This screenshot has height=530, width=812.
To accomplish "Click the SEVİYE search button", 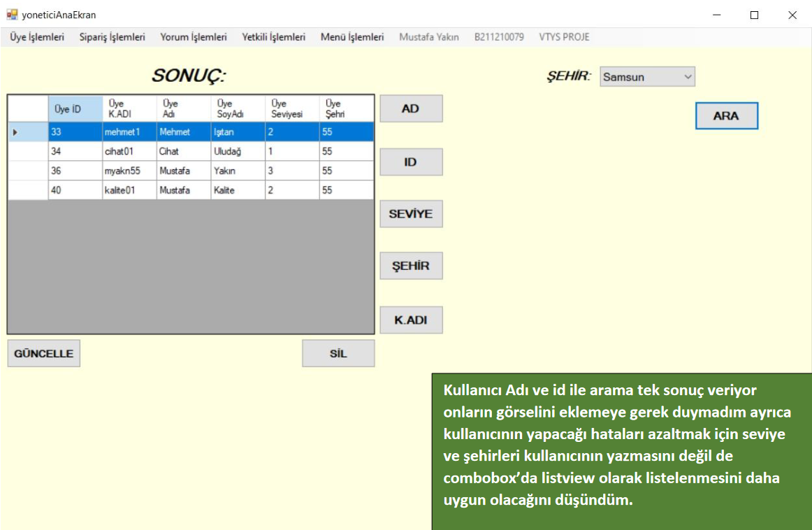I will (x=411, y=214).
